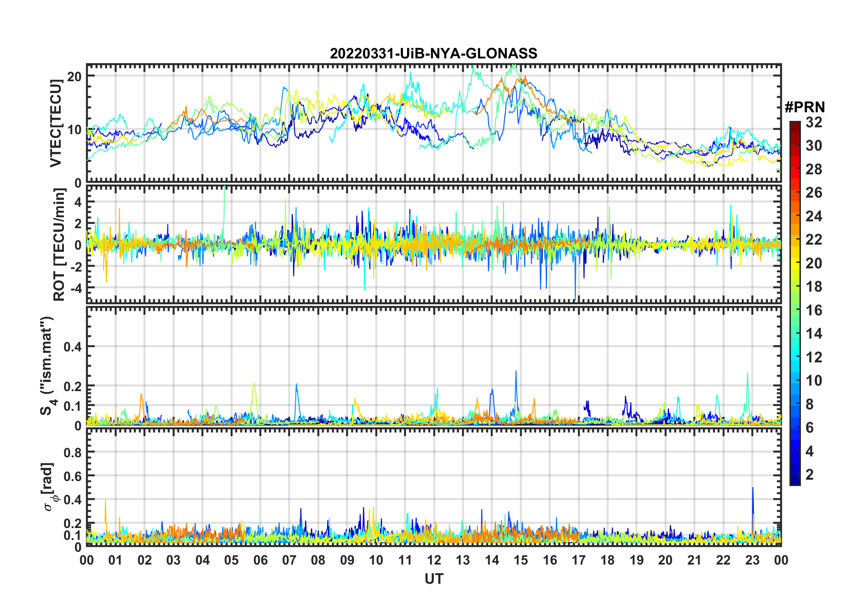868x607 pixels.
Task: Click the sigma-phi y-axis tick 0.8
Action: [x=73, y=452]
